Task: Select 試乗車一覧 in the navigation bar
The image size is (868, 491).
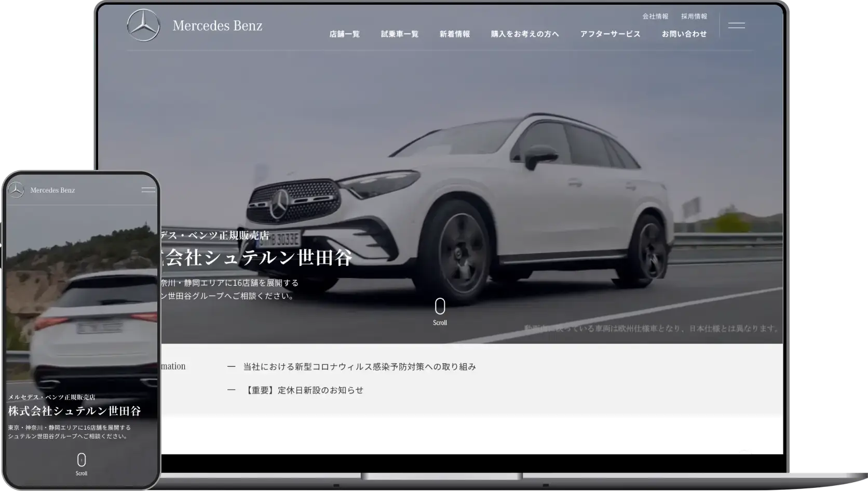Action: pyautogui.click(x=399, y=34)
